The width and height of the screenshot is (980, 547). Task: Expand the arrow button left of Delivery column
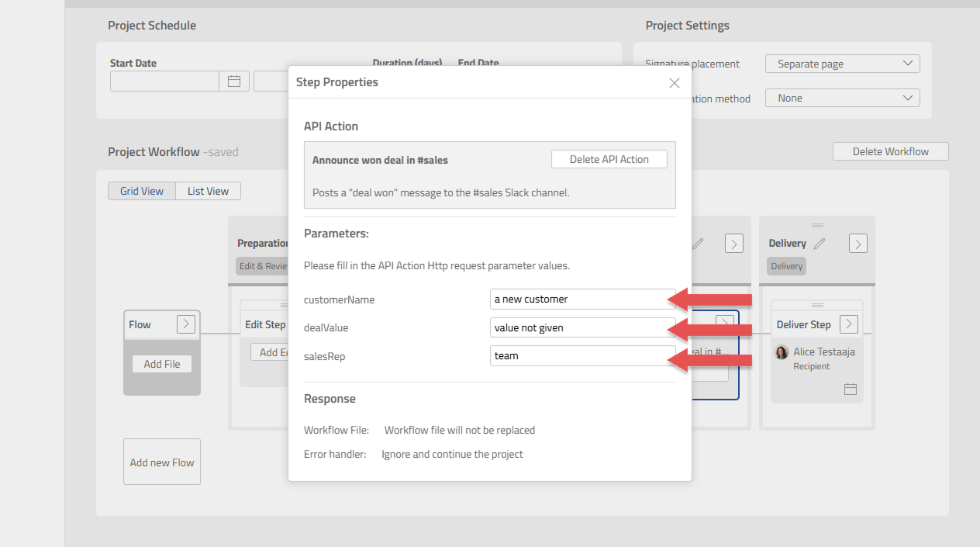click(x=733, y=244)
